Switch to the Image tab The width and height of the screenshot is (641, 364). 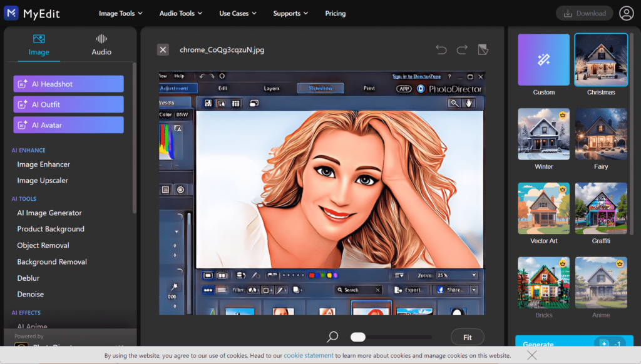39,46
